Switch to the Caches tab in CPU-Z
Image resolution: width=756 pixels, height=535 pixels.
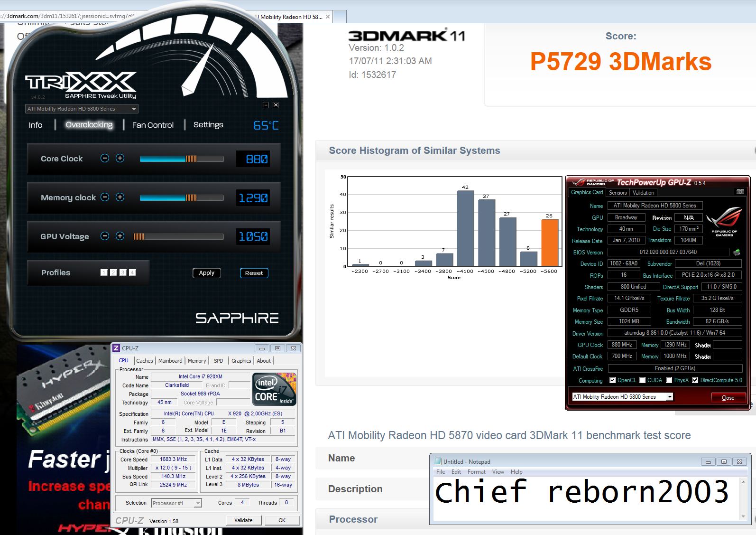[145, 361]
